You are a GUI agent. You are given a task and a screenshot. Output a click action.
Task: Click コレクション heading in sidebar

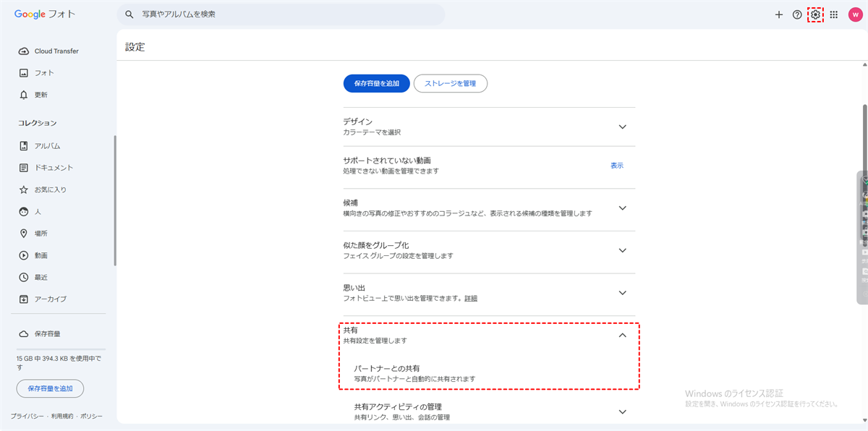pos(38,123)
